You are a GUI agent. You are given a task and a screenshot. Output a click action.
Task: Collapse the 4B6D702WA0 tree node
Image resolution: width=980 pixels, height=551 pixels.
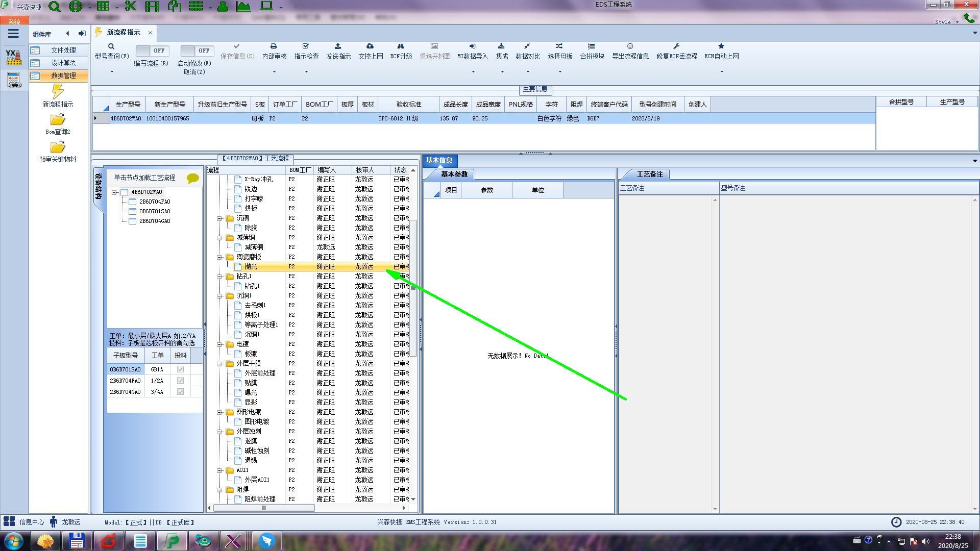click(x=115, y=192)
